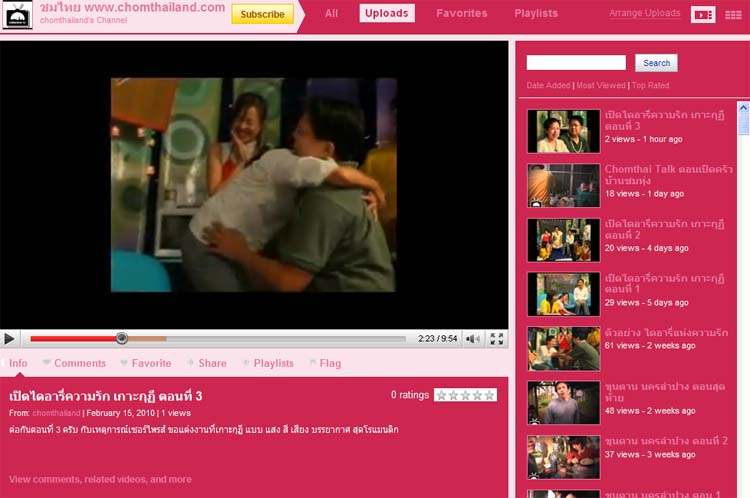Sort videos by Top Rated

650,85
